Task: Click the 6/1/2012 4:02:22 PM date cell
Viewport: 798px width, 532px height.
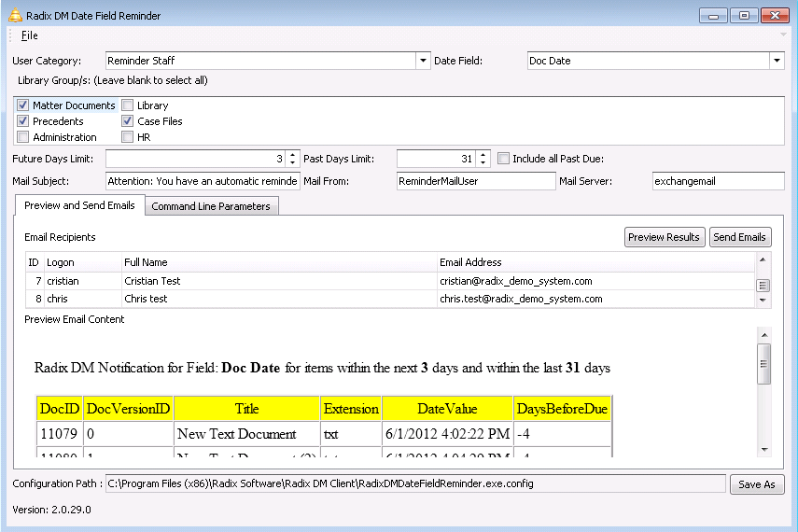Action: pos(447,434)
